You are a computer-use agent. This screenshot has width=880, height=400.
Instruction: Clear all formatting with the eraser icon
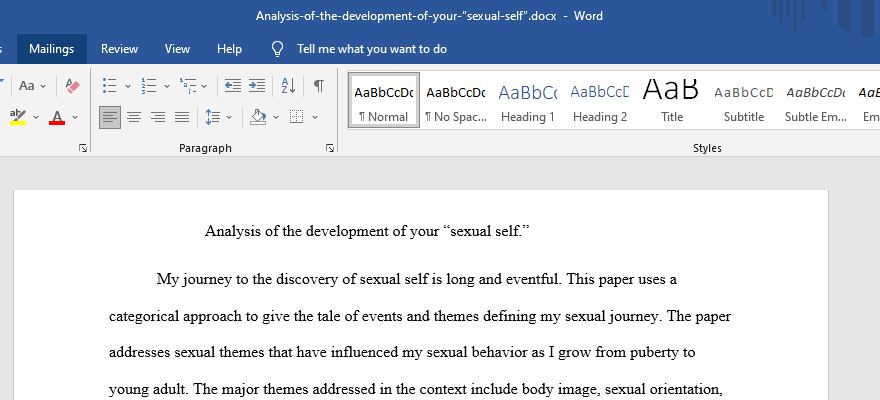(x=72, y=86)
